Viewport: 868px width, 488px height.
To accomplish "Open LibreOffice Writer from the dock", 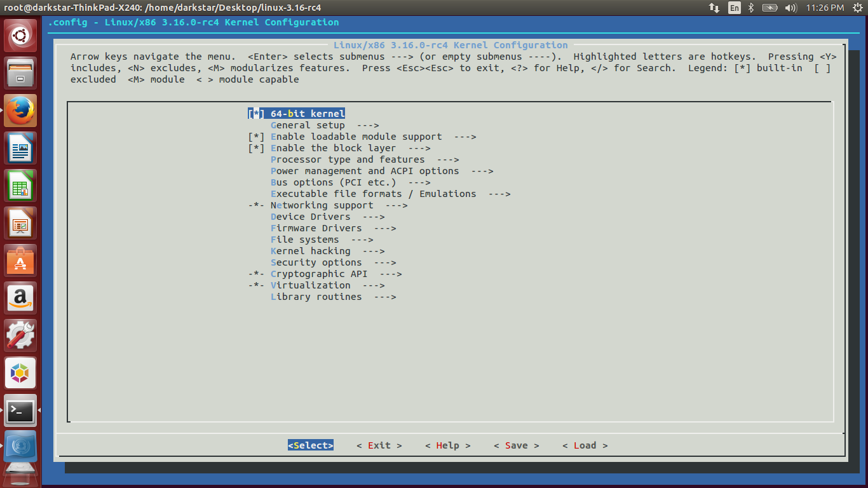I will coord(20,148).
